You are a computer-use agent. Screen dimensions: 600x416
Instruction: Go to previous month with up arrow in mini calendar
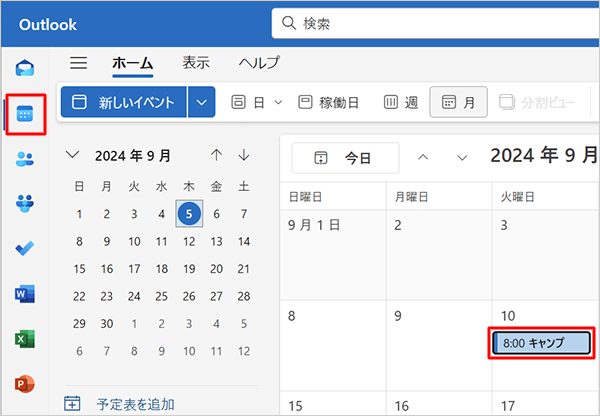click(216, 155)
